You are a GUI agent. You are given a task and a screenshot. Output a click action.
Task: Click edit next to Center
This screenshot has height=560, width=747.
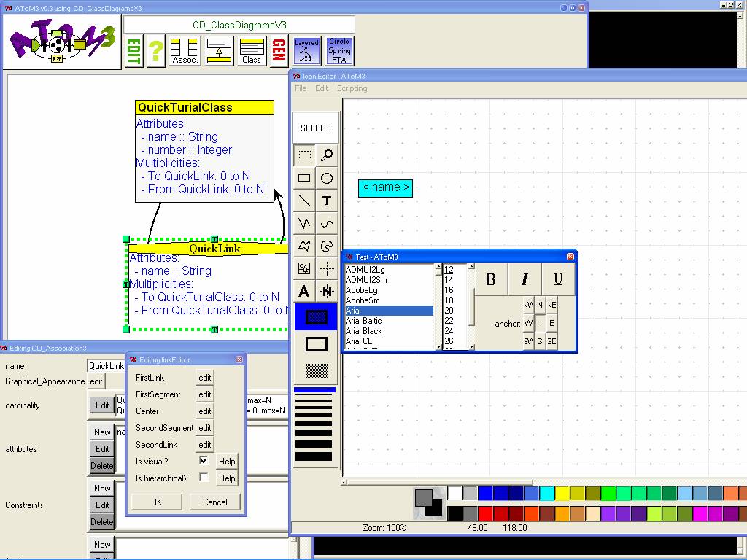click(205, 411)
